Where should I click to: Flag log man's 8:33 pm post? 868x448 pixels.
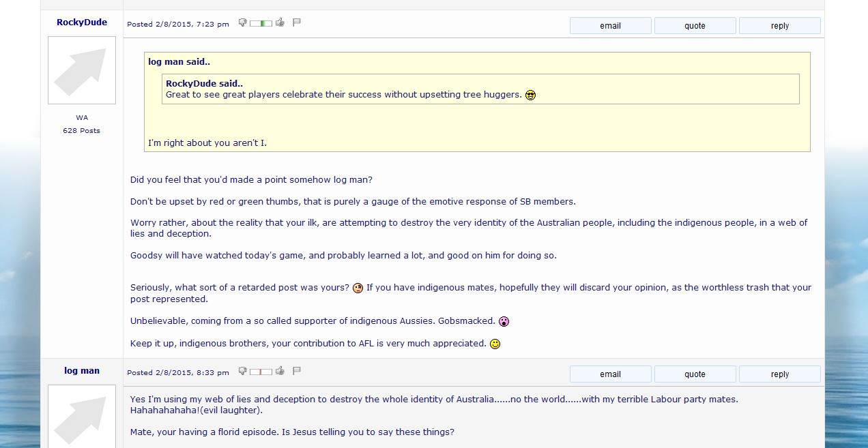pyautogui.click(x=297, y=371)
